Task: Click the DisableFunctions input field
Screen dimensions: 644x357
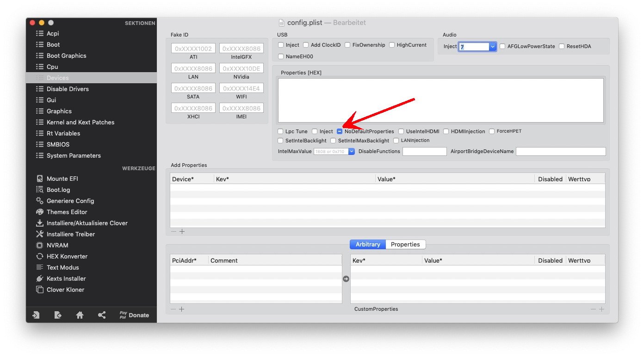Action: coord(425,151)
